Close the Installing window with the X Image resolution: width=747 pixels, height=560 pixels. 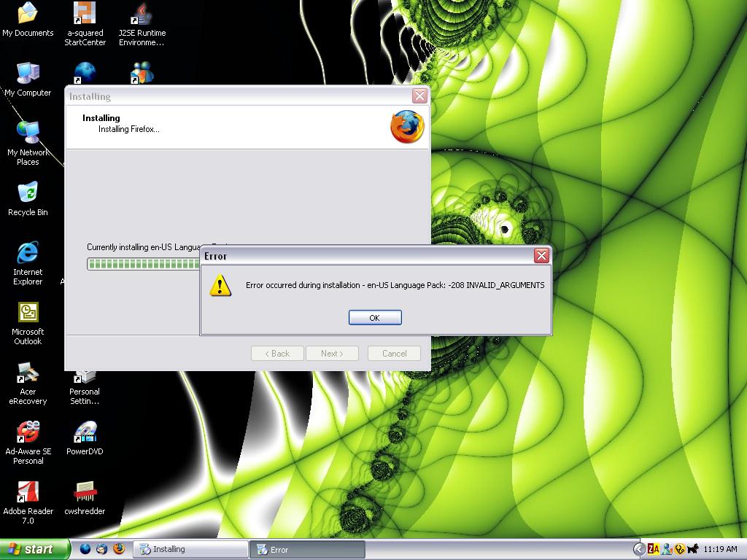(x=419, y=96)
